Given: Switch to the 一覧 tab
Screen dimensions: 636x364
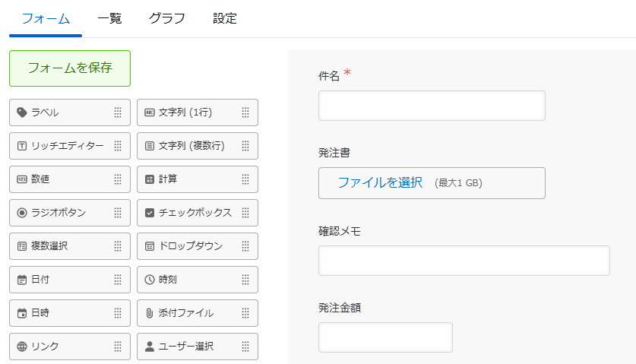Looking at the screenshot, I should pos(109,19).
